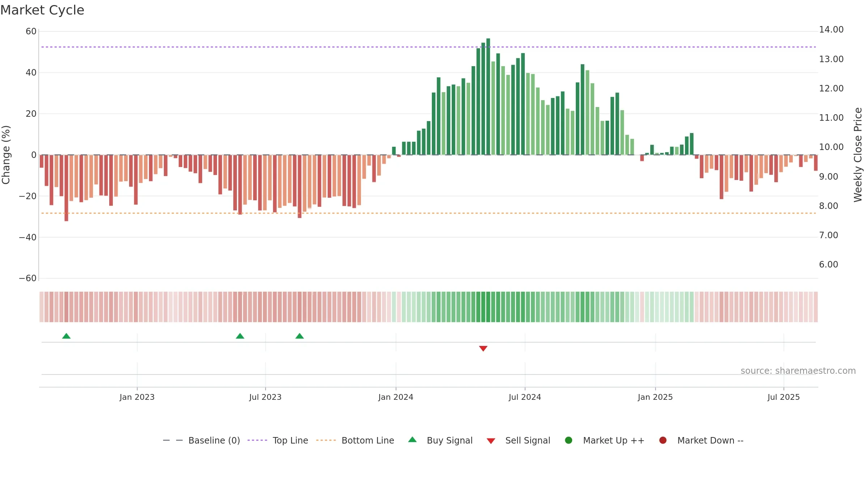The image size is (868, 488).
Task: Click the Jan 2025 x-axis label
Action: [x=655, y=397]
